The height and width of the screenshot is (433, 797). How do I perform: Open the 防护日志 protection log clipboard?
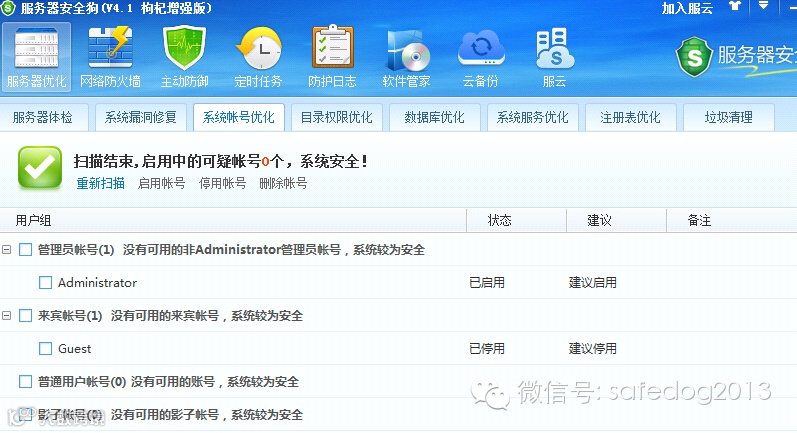[x=332, y=57]
